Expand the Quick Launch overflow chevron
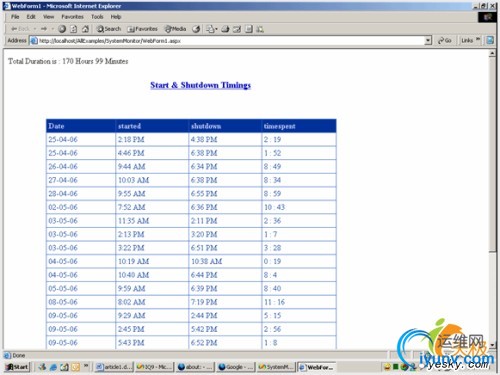This screenshot has height=375, width=500. (x=86, y=366)
